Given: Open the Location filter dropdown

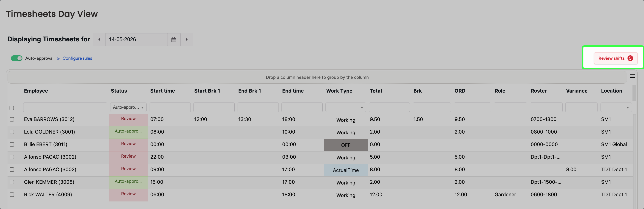Looking at the screenshot, I should point(616,107).
